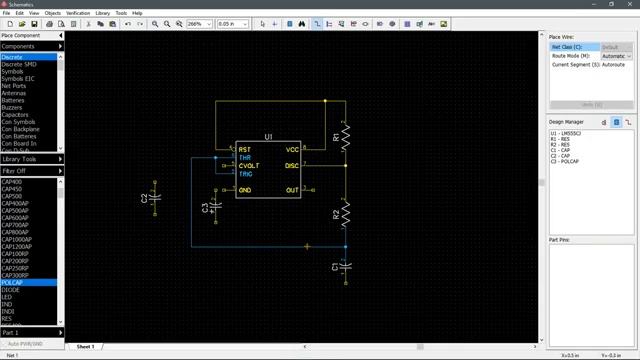The height and width of the screenshot is (360, 640).
Task: Select the Discrete SMD library
Action: click(29, 64)
